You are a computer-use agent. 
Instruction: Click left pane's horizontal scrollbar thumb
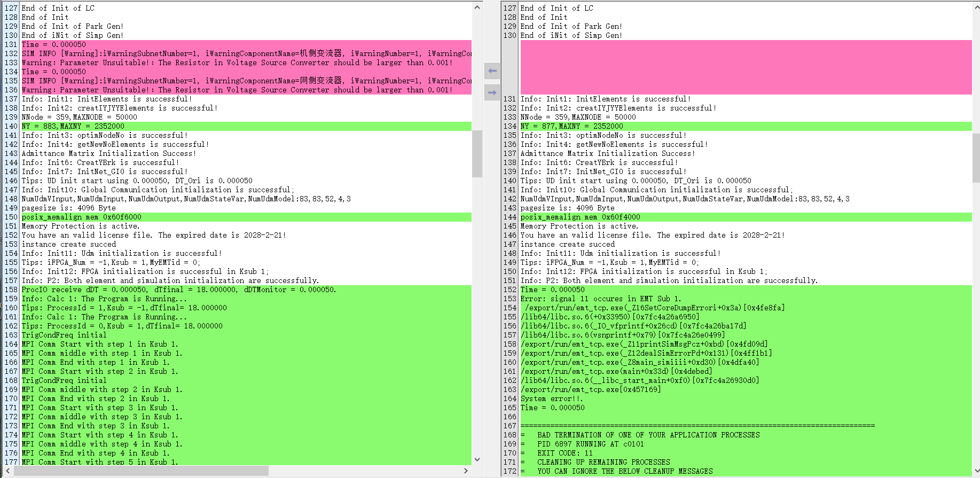click(x=141, y=471)
